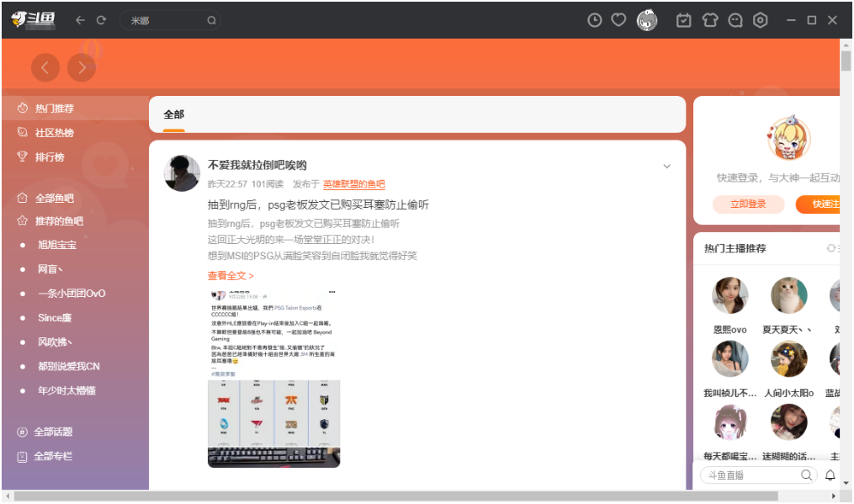Reload the page with the refresh icon
This screenshot has width=854, height=504.
click(101, 20)
